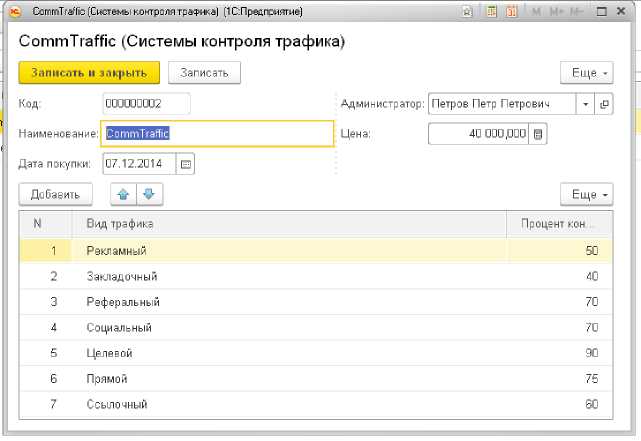Open calculator button in Цена field
This screenshot has height=441, width=641.
tap(538, 134)
